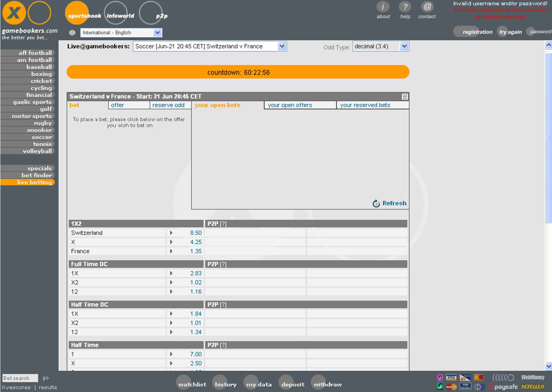Click the page scrollbar down arrow
The height and width of the screenshot is (392, 552).
tap(548, 366)
